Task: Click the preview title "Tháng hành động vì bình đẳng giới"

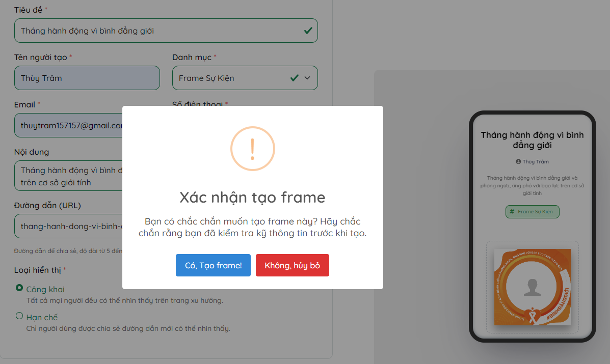Action: 532,140
